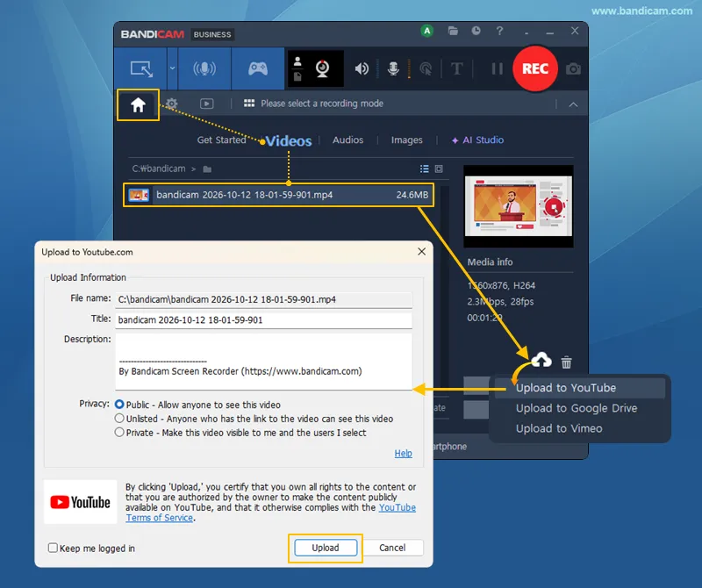Switch to list view icon
Viewport: 702px width, 588px height.
pos(425,169)
